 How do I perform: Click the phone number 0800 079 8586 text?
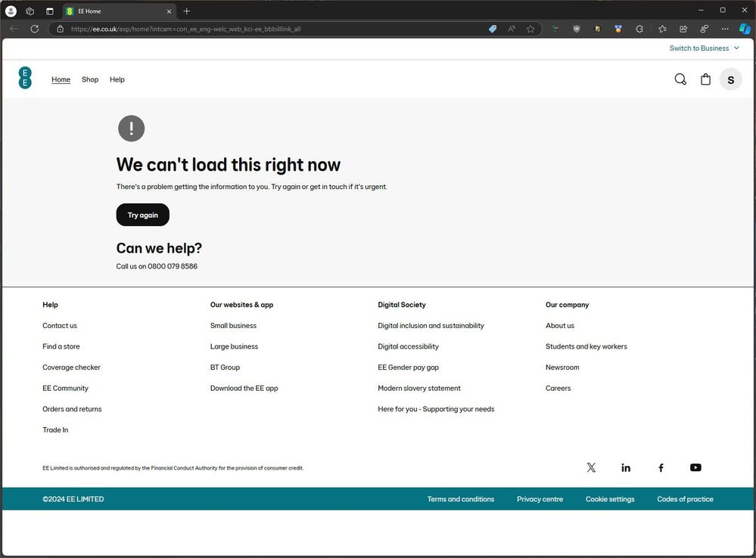pos(173,266)
